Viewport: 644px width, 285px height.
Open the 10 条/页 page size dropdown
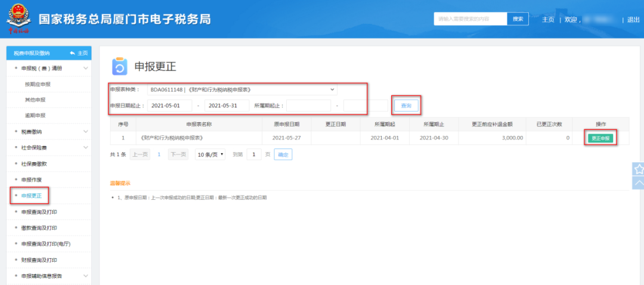[210, 154]
